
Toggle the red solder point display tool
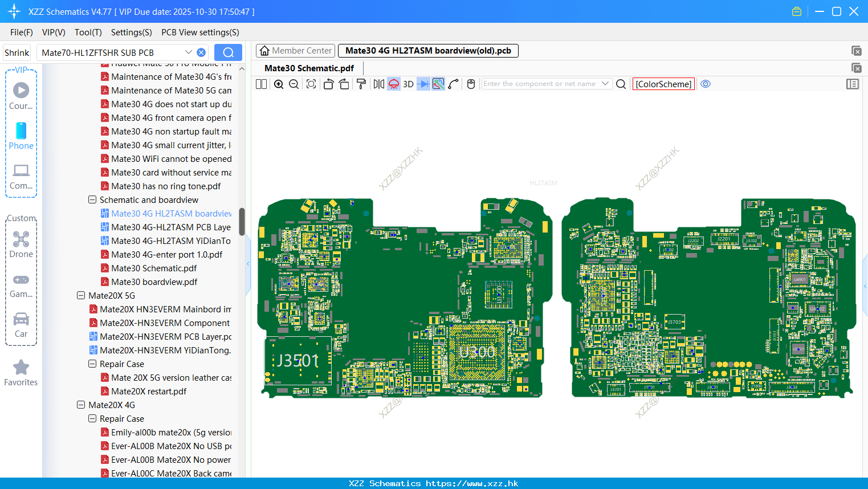pyautogui.click(x=394, y=84)
